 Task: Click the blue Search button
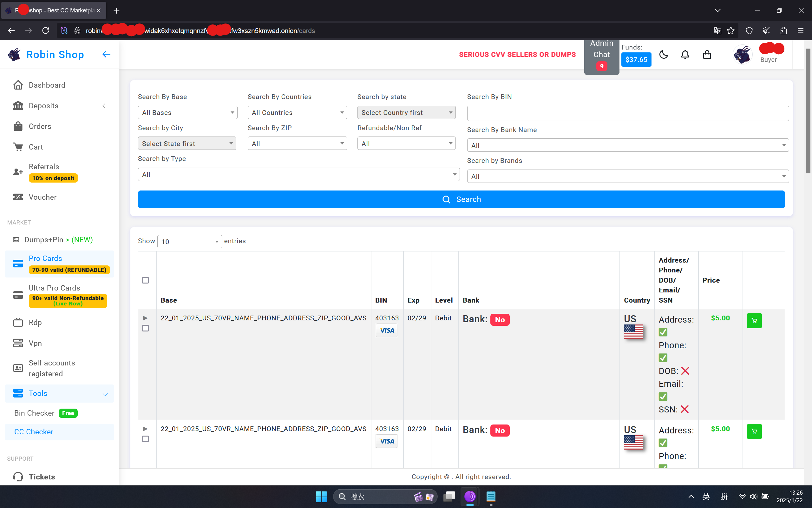[x=461, y=199]
